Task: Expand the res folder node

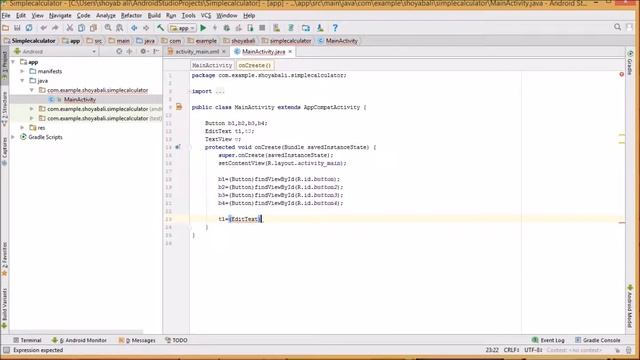Action: 23,128
